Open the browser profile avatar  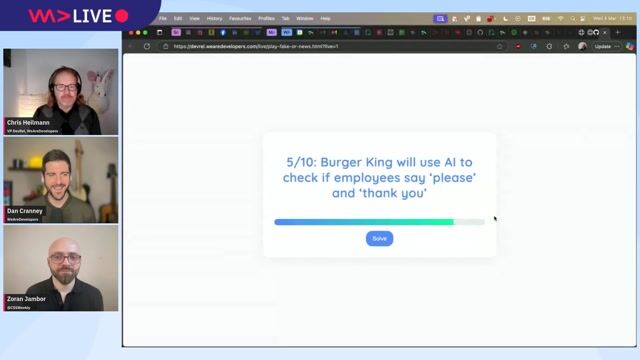pyautogui.click(x=582, y=47)
